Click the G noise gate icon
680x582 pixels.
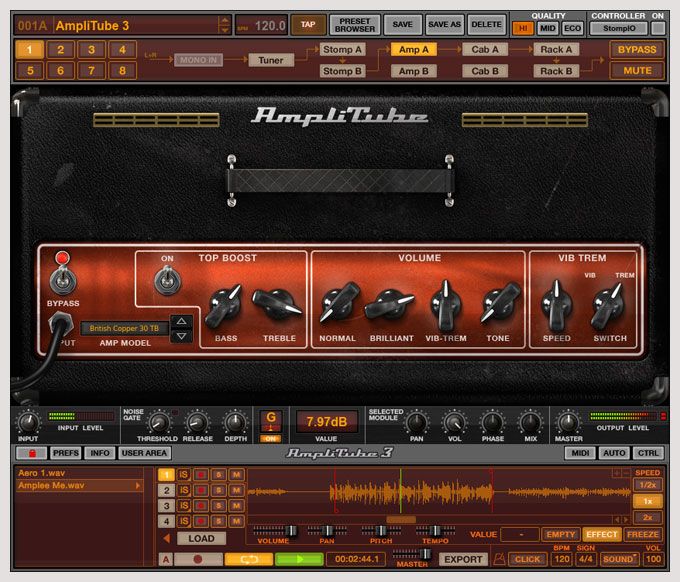269,419
